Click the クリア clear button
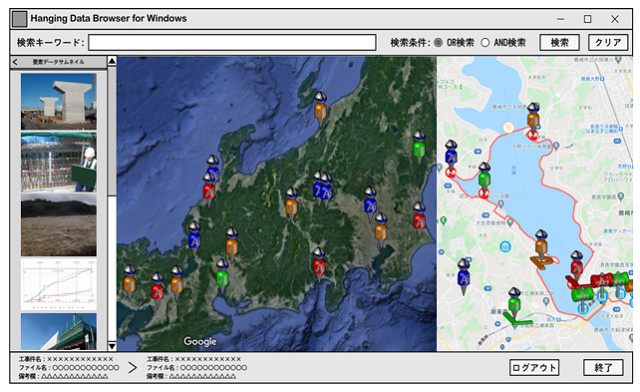 point(608,42)
